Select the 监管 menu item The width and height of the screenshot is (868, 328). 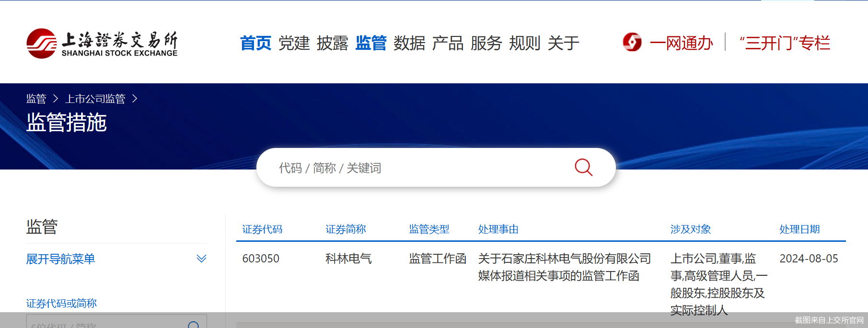(371, 43)
